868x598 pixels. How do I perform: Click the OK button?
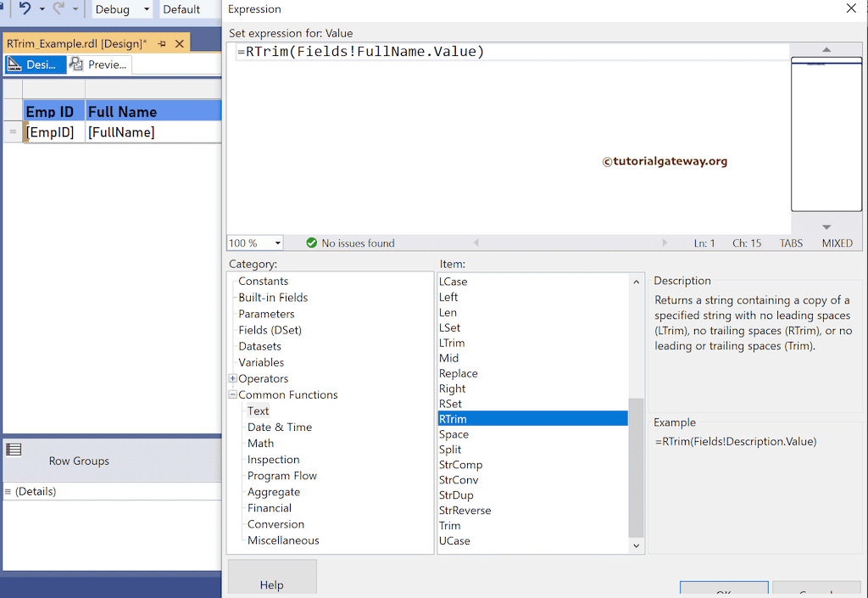[724, 592]
